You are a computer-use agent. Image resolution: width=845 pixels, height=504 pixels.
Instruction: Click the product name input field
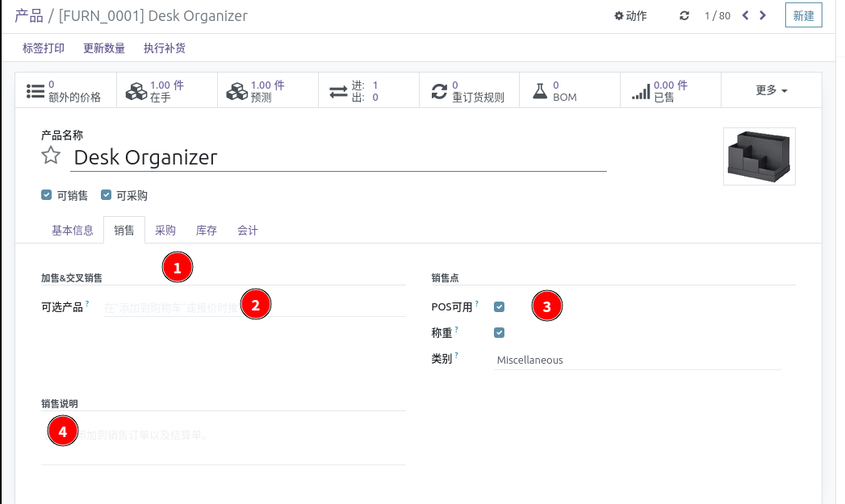pos(338,157)
